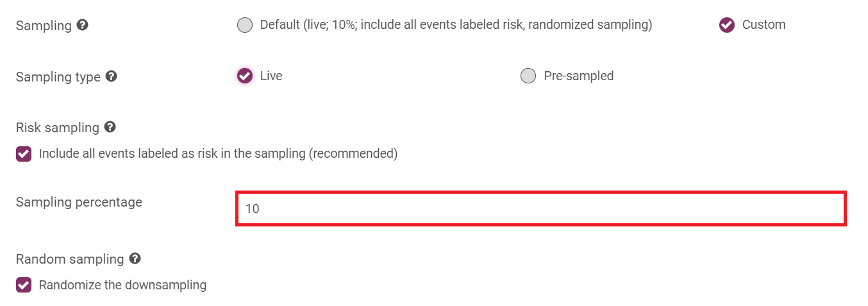Show help for Sampling type

tap(111, 76)
